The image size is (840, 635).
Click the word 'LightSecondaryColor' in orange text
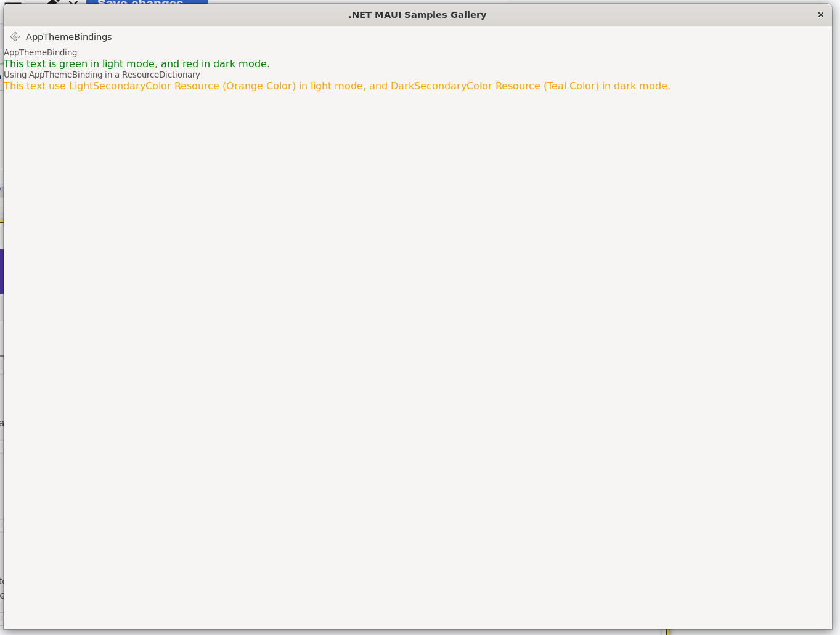coord(120,86)
